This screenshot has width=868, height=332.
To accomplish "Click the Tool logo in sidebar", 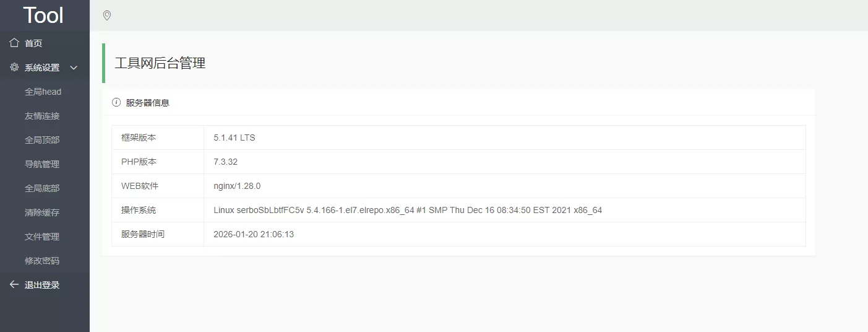I will 43,15.
